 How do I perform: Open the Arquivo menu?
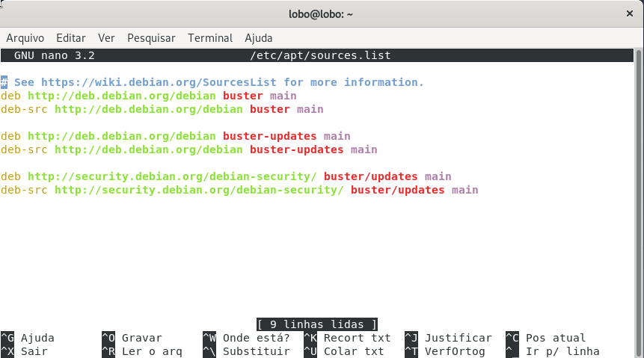click(x=25, y=38)
